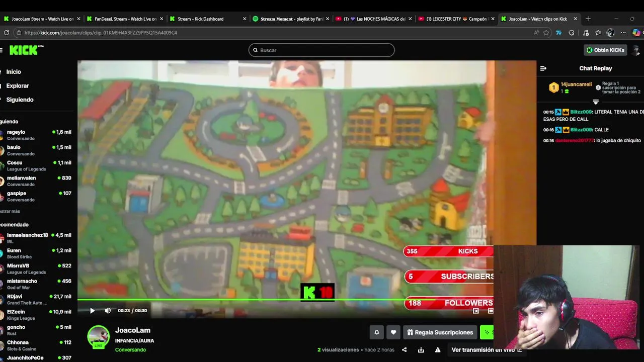
Task: Switch to LEICESTER CITY Campeón tab
Action: [x=455, y=19]
